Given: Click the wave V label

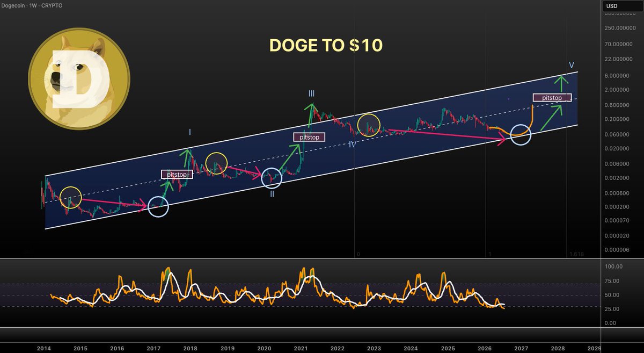Looking at the screenshot, I should pos(572,64).
